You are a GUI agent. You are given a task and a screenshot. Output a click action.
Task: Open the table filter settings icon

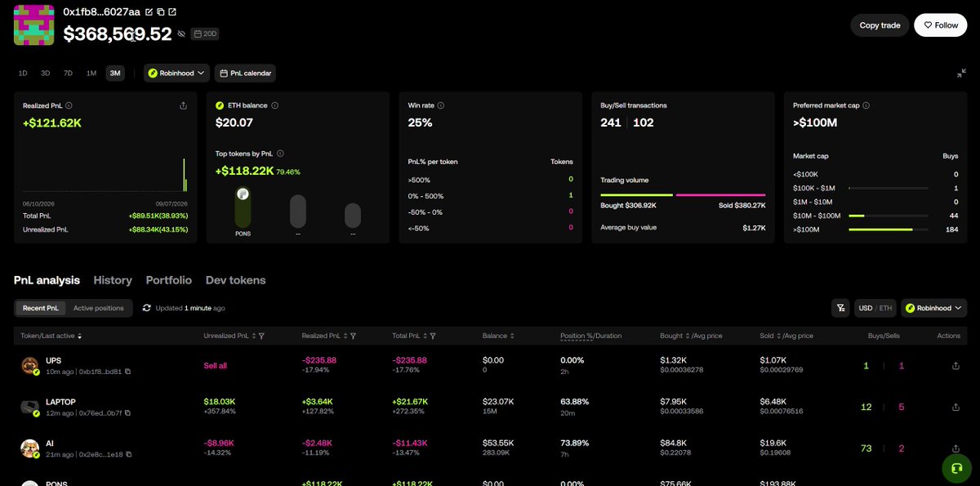click(840, 308)
